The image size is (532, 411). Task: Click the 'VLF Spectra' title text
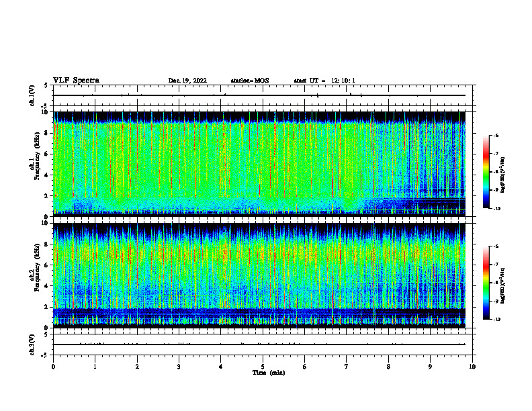tap(76, 81)
